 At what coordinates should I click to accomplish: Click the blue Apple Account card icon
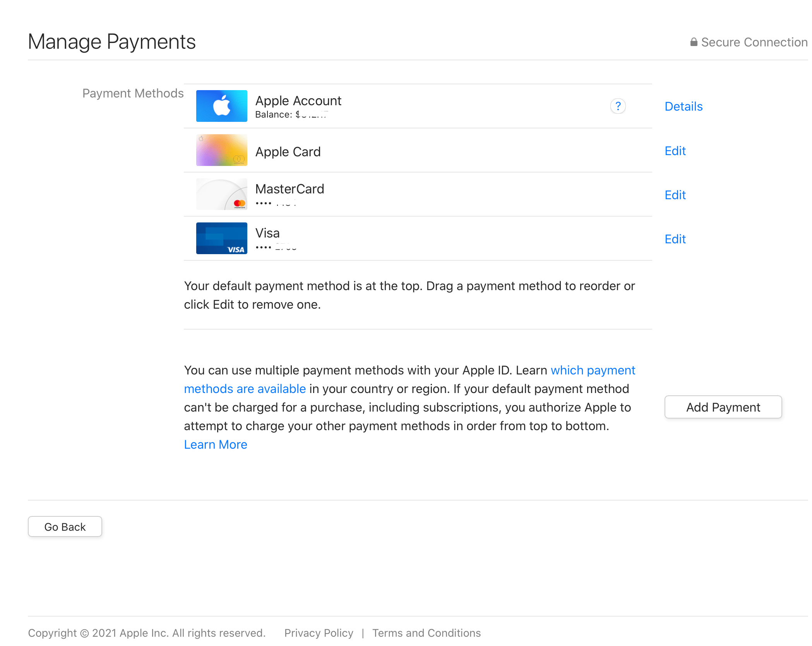[x=221, y=106]
